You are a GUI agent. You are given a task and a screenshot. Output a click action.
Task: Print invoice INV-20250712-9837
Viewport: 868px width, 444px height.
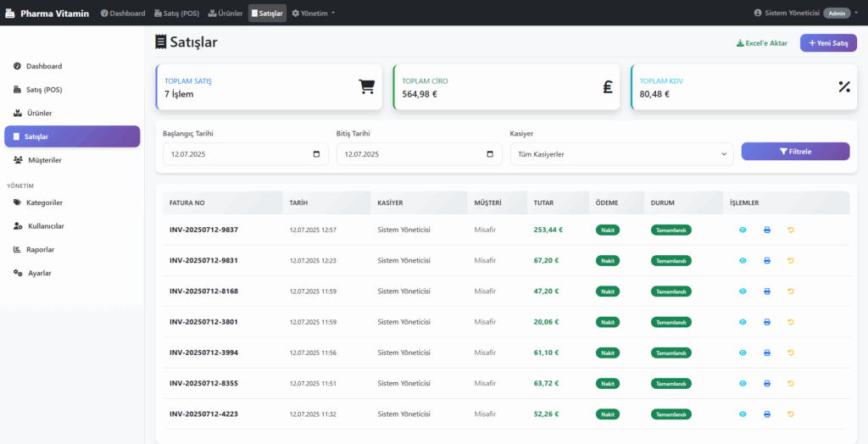pos(766,230)
